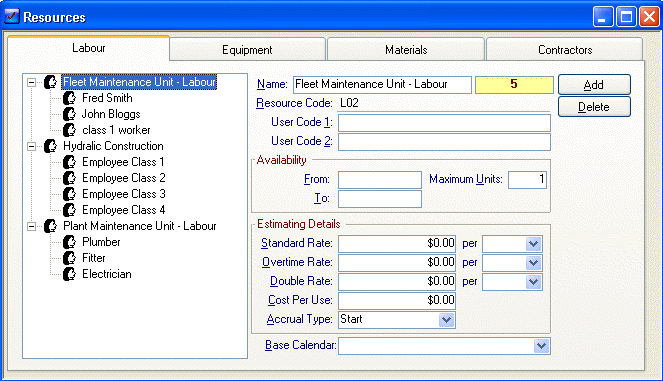Viewport: 663px width, 381px height.
Task: Maximize the Resources window
Action: (x=626, y=17)
